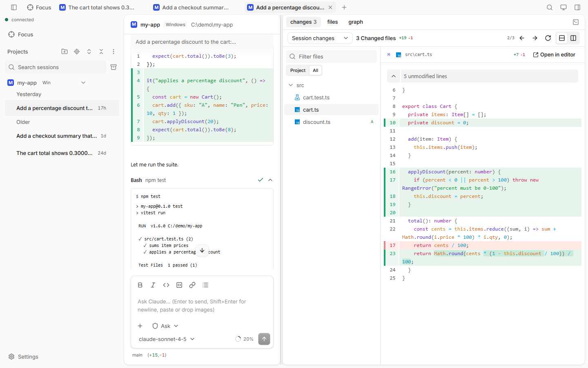Image resolution: width=588 pixels, height=368 pixels.
Task: Collapse the src folder in file tree
Action: pos(291,85)
